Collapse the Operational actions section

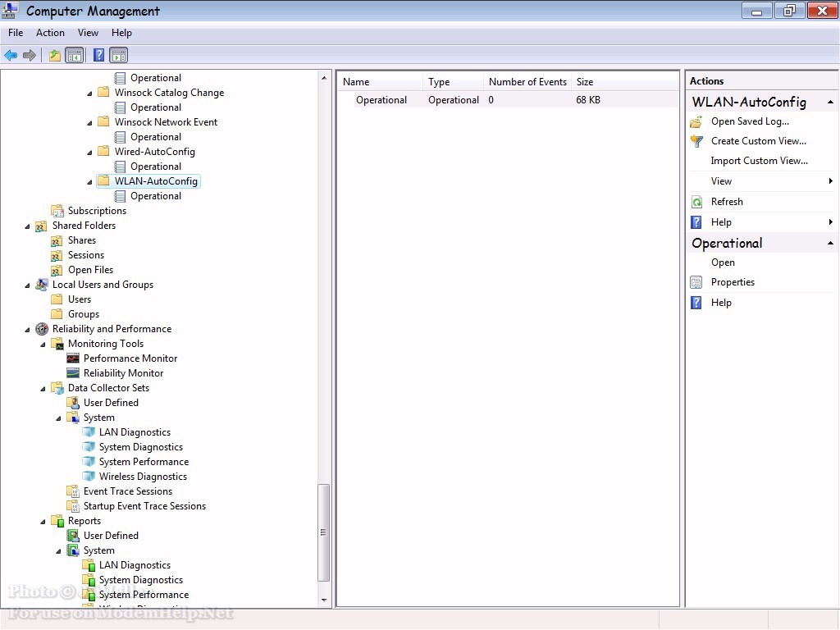[x=830, y=243]
